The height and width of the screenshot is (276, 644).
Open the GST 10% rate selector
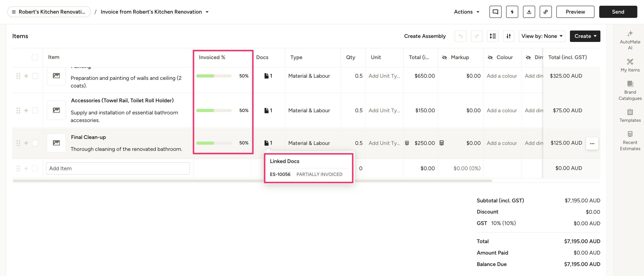click(x=503, y=223)
